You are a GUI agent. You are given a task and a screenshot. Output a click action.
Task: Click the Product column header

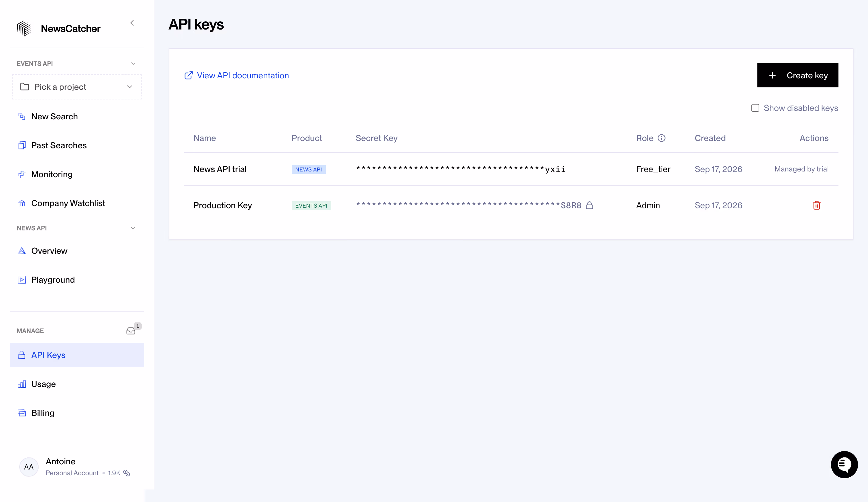coord(307,138)
